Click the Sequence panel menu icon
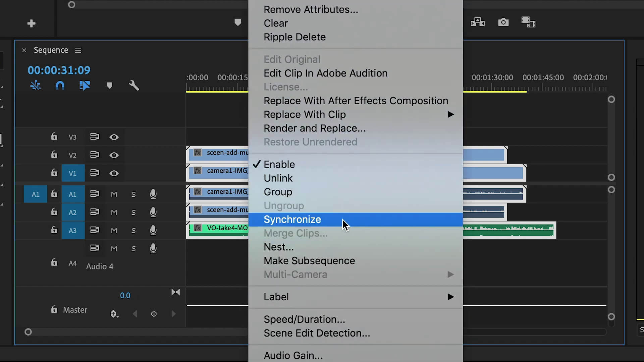Screen dimensions: 644x362 [78, 50]
